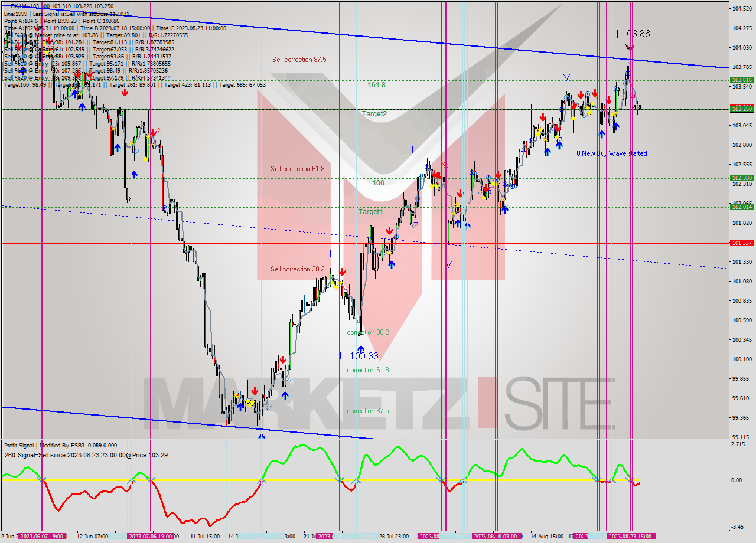Click the 99.365 price axis value

[x=741, y=417]
